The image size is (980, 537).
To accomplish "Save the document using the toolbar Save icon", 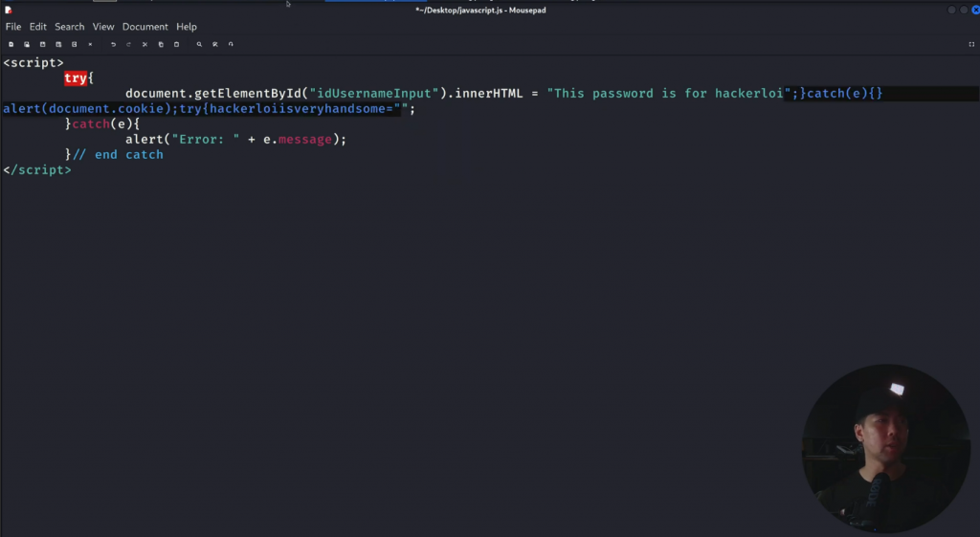I will (x=42, y=44).
